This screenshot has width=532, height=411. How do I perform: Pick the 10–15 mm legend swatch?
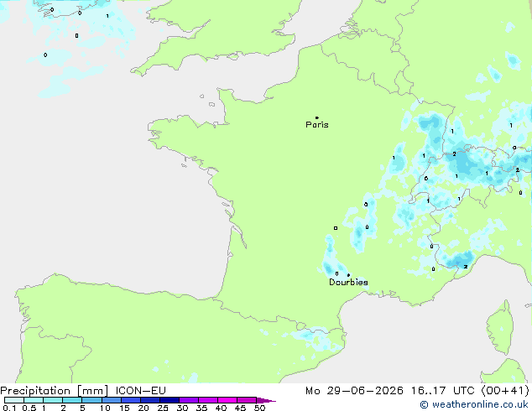pos(111,400)
